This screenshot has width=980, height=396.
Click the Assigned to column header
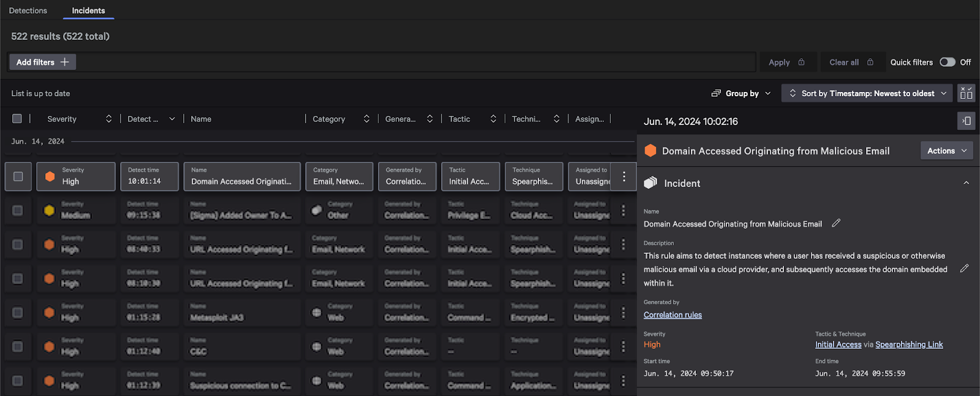tap(589, 119)
